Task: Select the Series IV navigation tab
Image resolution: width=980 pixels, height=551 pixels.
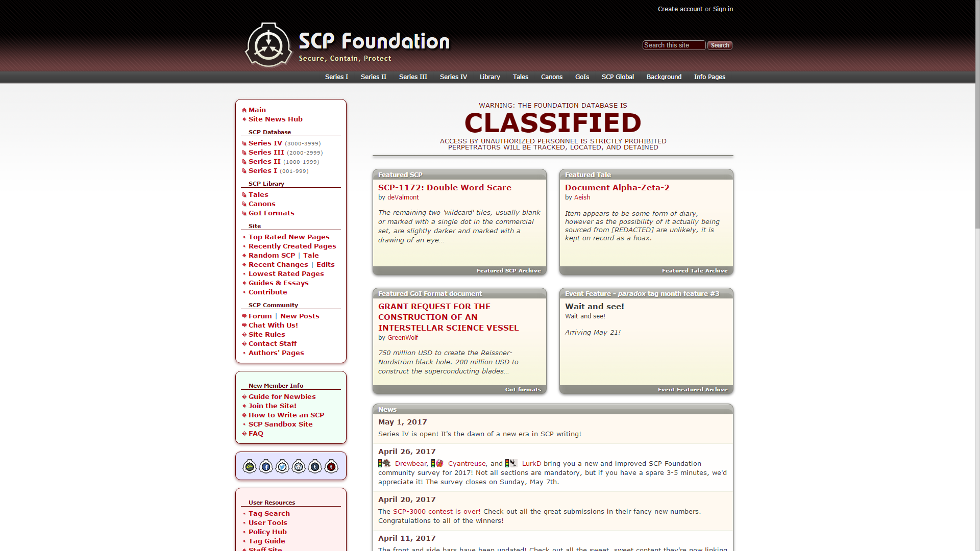Action: (452, 77)
